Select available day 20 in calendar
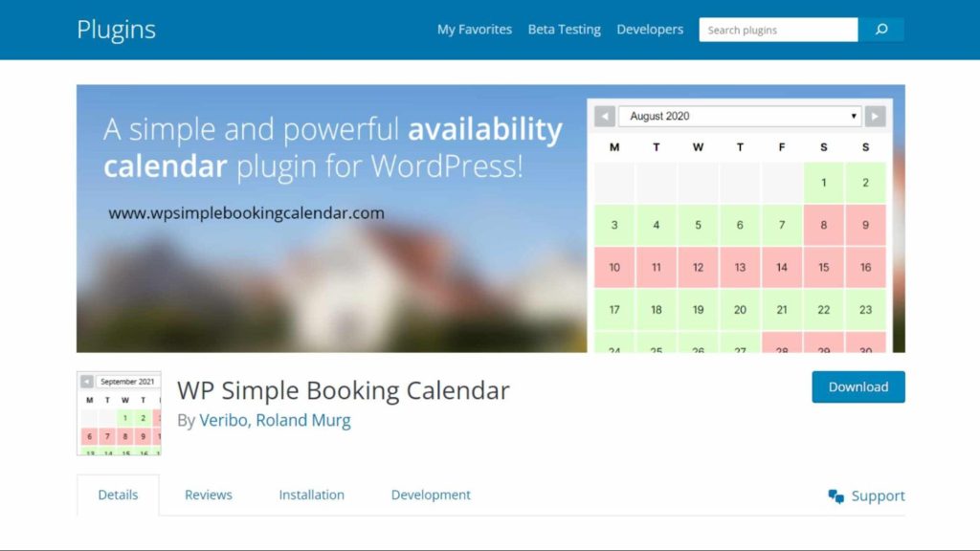The image size is (980, 551). pyautogui.click(x=740, y=310)
